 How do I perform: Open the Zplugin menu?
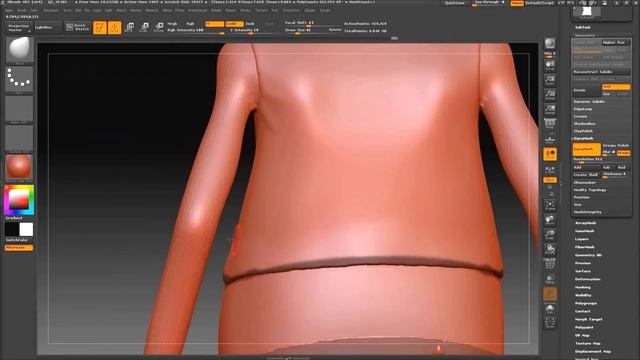click(310, 10)
